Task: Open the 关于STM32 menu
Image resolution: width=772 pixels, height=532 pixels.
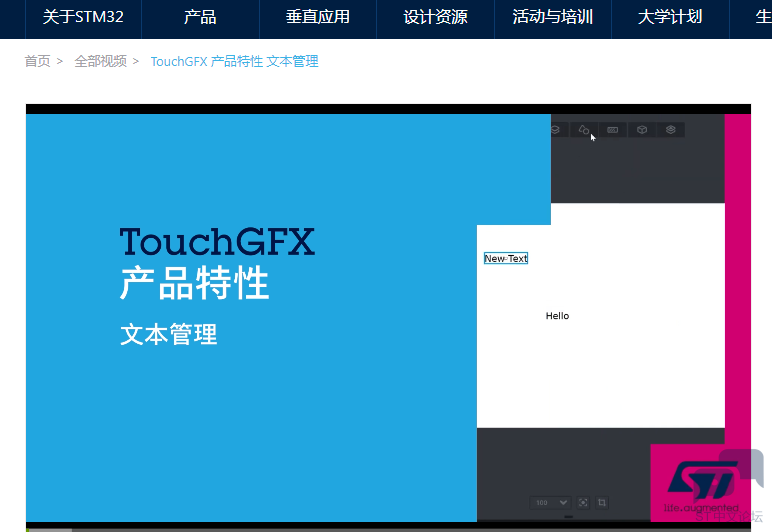Action: coord(83,17)
